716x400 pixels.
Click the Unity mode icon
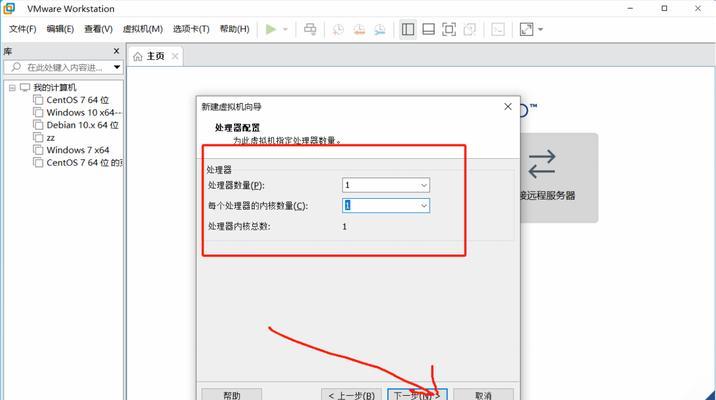469,30
